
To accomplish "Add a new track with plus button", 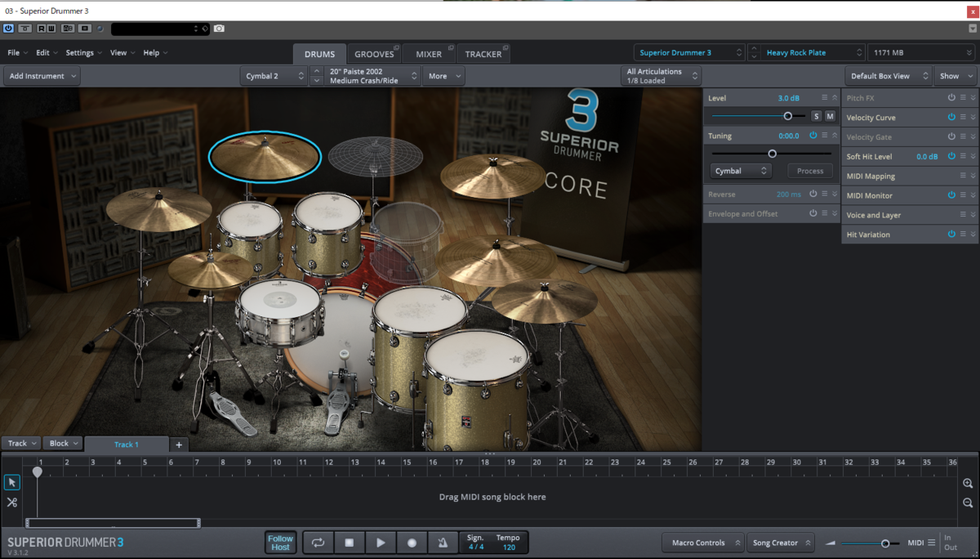I will [x=179, y=445].
